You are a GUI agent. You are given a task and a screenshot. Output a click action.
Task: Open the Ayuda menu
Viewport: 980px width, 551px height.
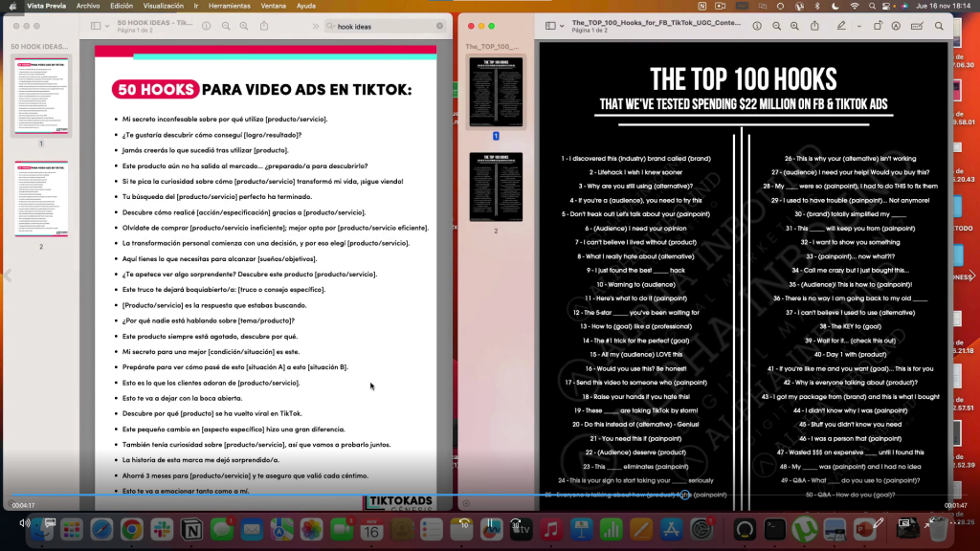[305, 7]
